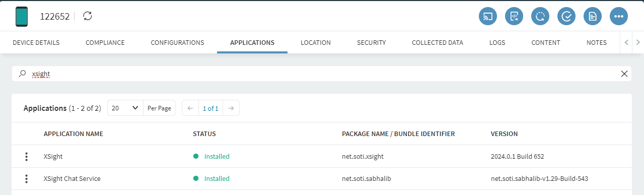644x195 pixels.
Task: Open the remote control cast icon
Action: [x=488, y=16]
